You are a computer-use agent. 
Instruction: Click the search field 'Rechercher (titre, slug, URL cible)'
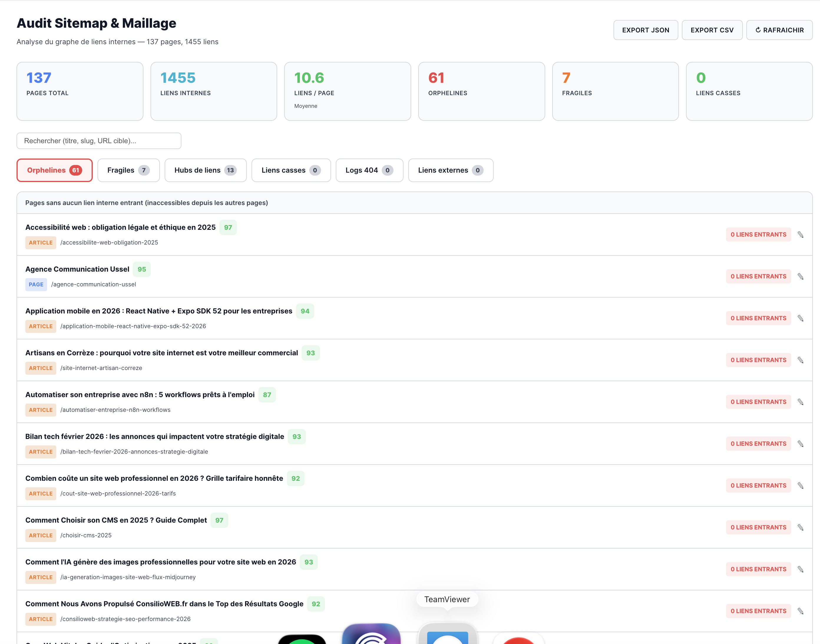[x=98, y=141]
